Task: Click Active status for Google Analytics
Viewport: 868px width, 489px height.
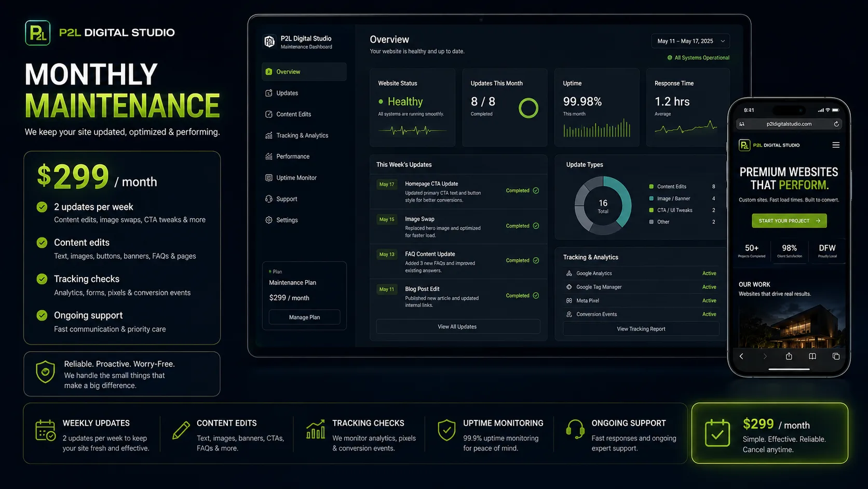Action: tap(709, 273)
